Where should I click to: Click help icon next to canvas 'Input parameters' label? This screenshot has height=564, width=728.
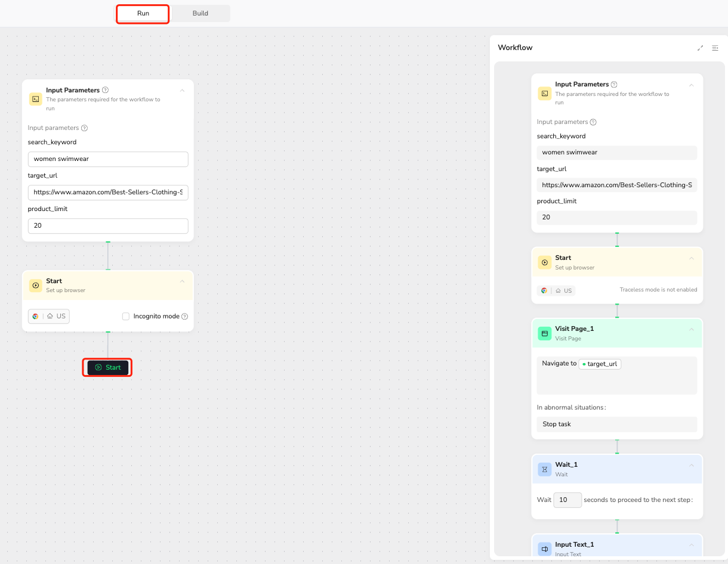(84, 128)
